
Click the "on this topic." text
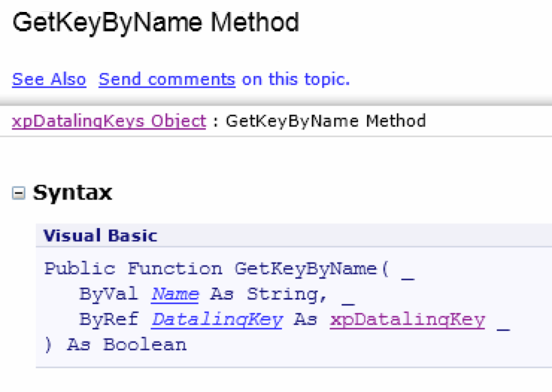click(x=296, y=79)
